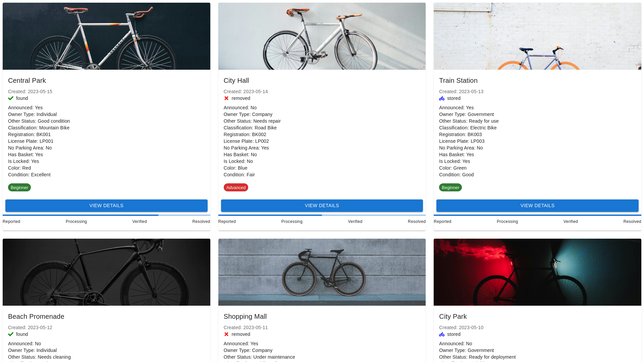Click the Reported status label on City Hall
The width and height of the screenshot is (644, 362).
click(x=227, y=221)
